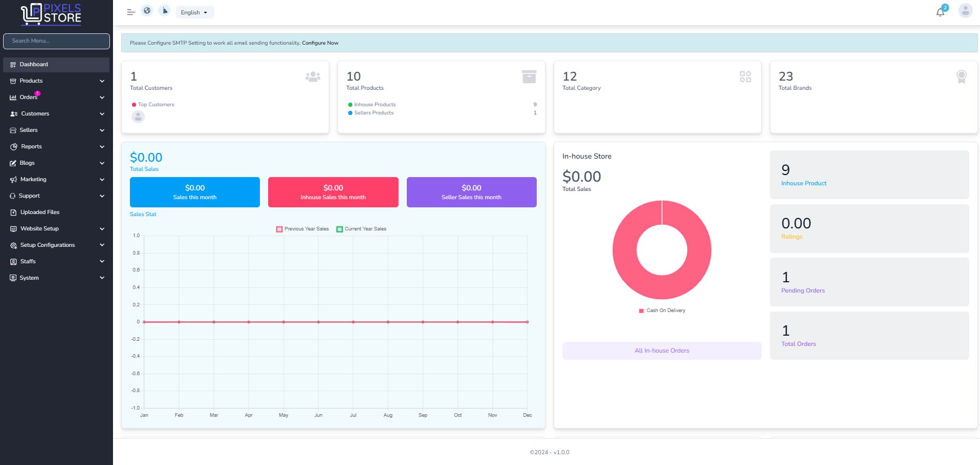Click the Pixels Store logo

tap(51, 14)
